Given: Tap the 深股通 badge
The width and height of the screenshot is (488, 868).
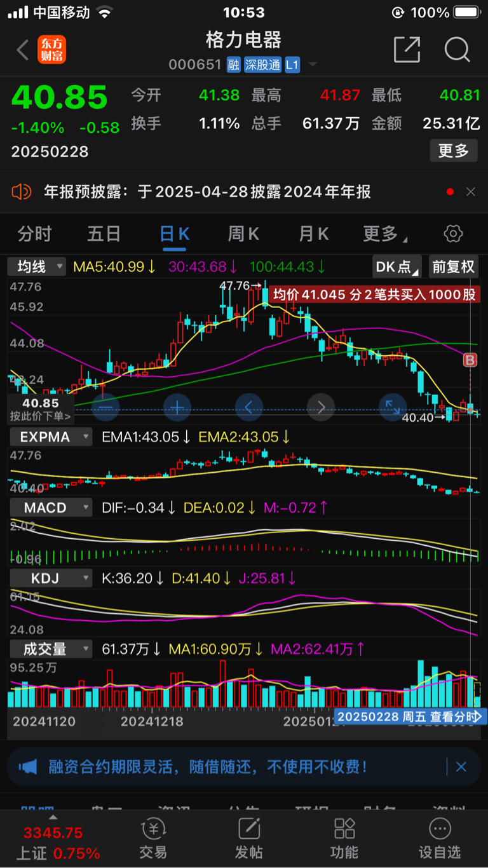Looking at the screenshot, I should click(x=263, y=65).
